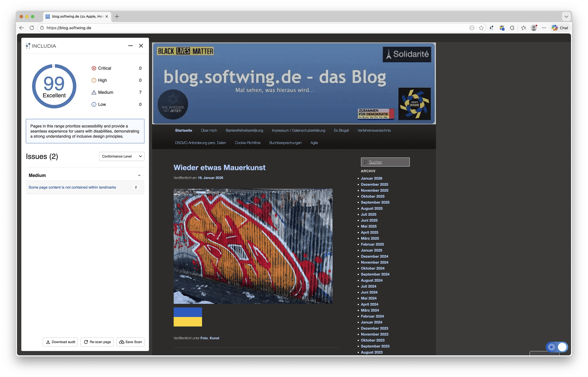588x377 pixels.
Task: Click the Medium severity warning triangle icon
Action: (x=94, y=92)
